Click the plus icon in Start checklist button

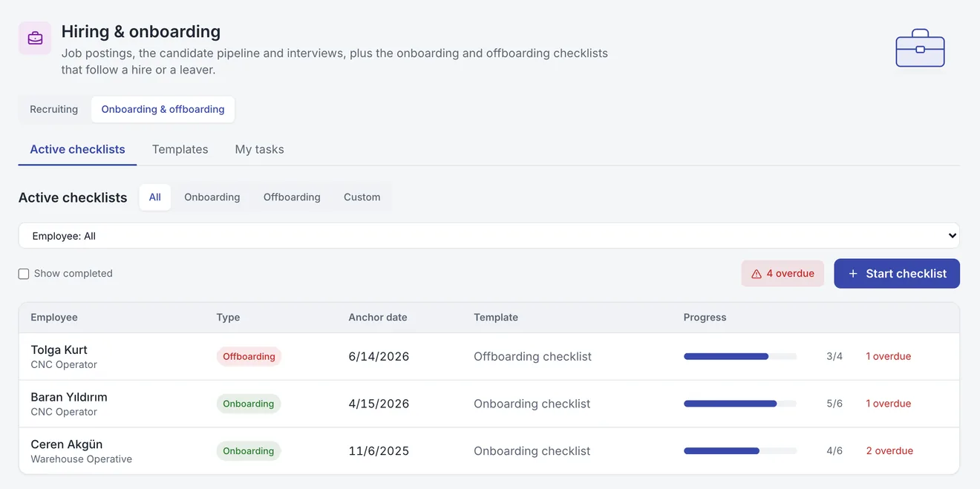click(853, 274)
